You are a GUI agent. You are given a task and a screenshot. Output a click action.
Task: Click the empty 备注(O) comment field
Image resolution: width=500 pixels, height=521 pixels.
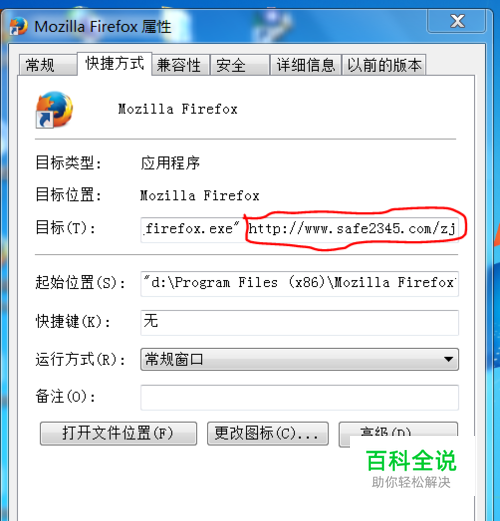[299, 397]
